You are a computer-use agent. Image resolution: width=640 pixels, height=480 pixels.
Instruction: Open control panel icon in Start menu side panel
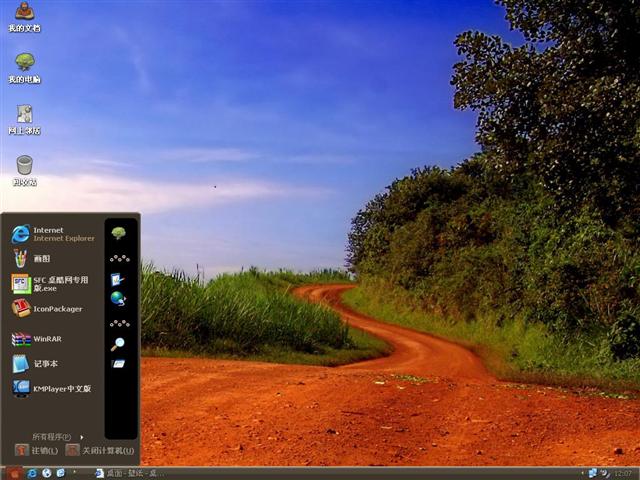(x=118, y=280)
